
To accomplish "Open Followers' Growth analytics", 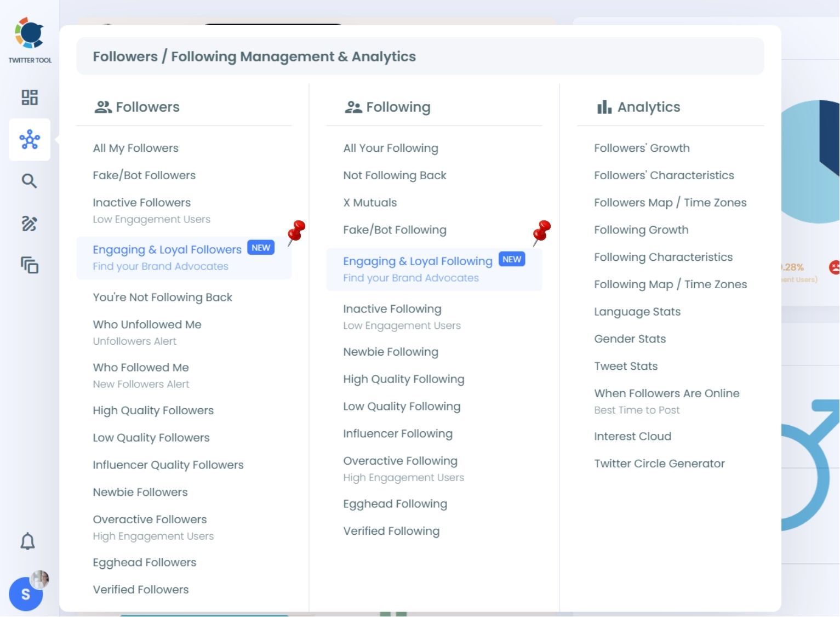I will point(642,148).
